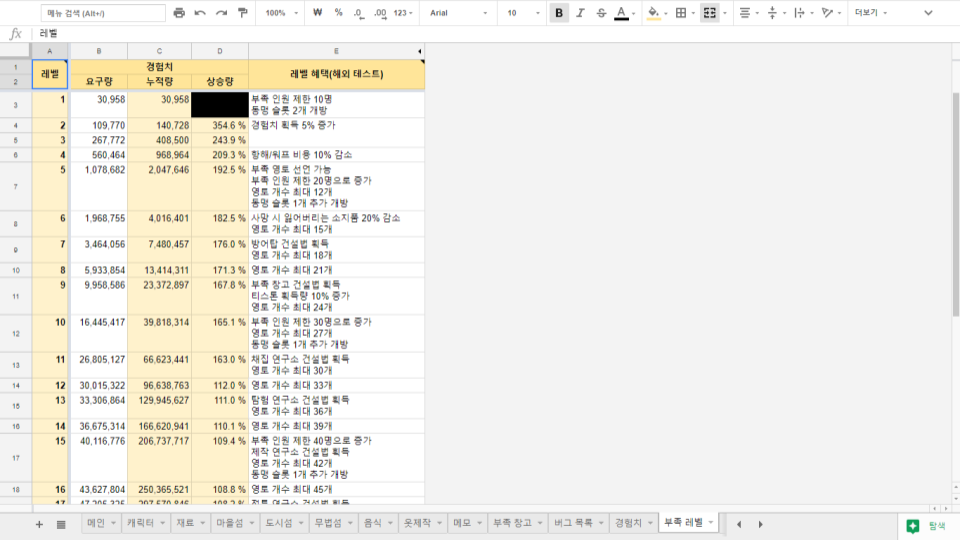Open the Arial font dropdown
This screenshot has height=540, width=960.
coord(459,13)
